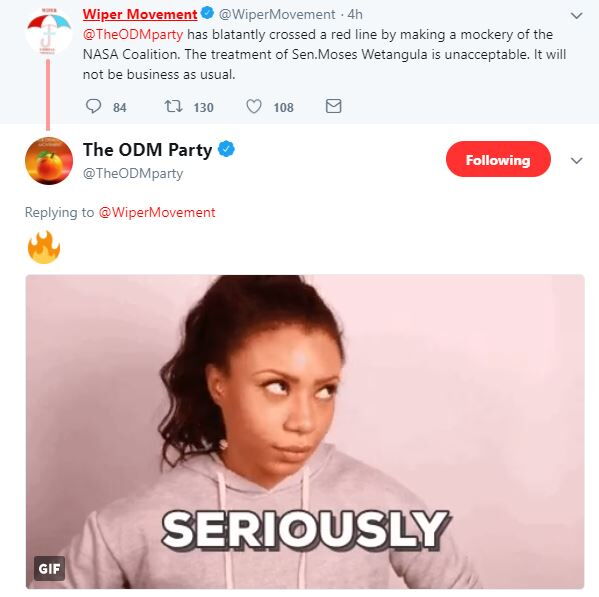Open The ODM Party display name
The width and height of the screenshot is (599, 597).
pos(147,149)
